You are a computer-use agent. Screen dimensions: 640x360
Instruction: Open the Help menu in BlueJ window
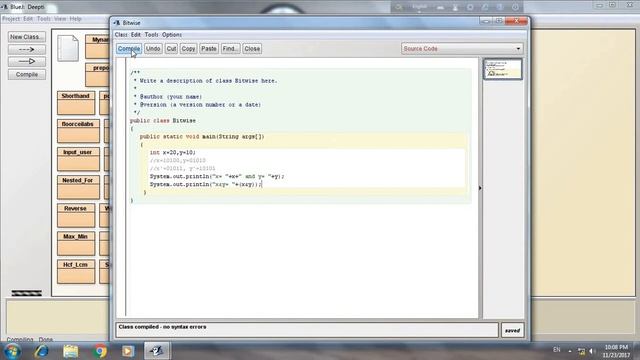(x=76, y=19)
